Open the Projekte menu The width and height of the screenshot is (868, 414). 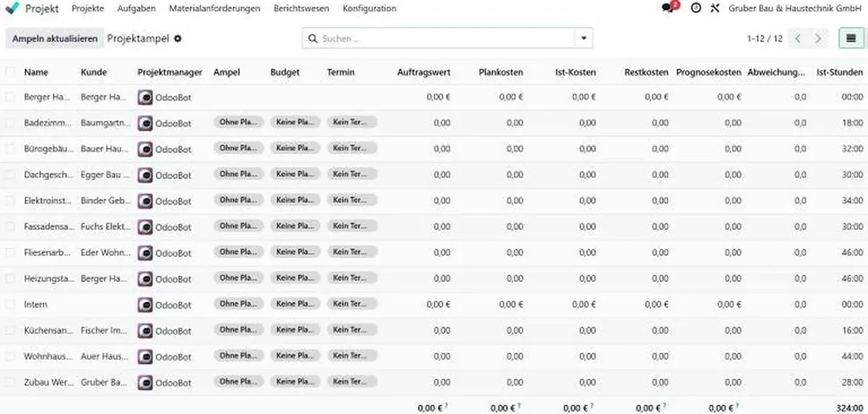[x=87, y=8]
